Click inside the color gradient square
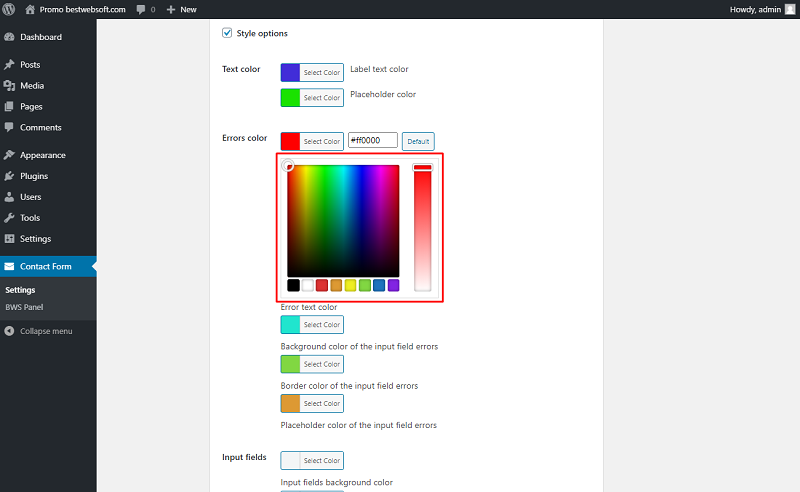 [343, 221]
